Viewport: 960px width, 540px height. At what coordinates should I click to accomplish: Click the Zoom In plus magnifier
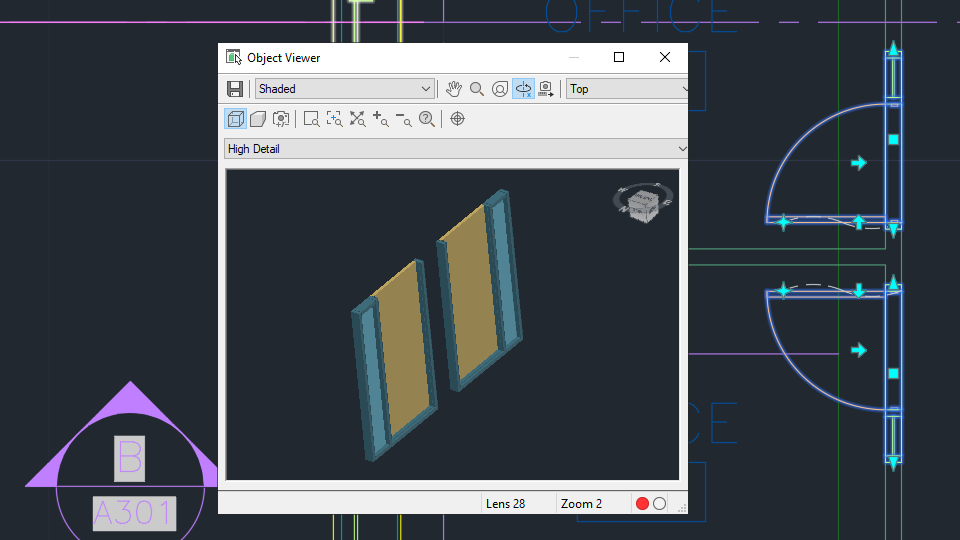pyautogui.click(x=380, y=119)
